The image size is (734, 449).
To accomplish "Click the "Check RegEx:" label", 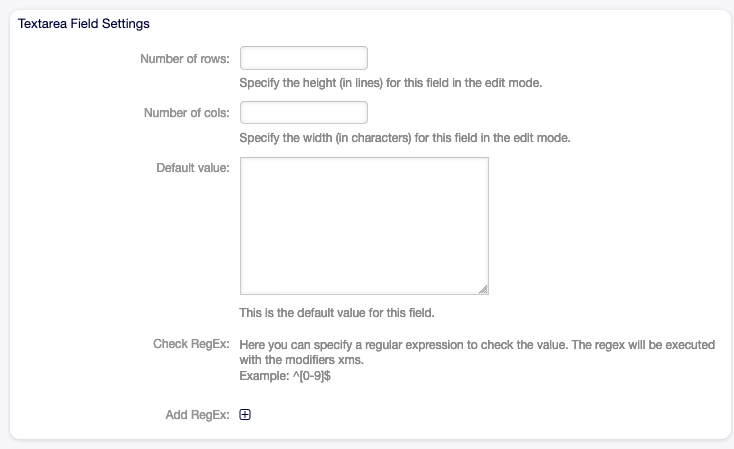I will pos(192,345).
